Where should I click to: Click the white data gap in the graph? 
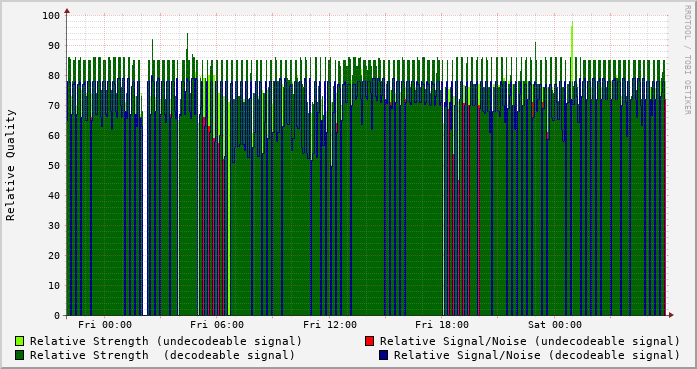click(x=145, y=187)
